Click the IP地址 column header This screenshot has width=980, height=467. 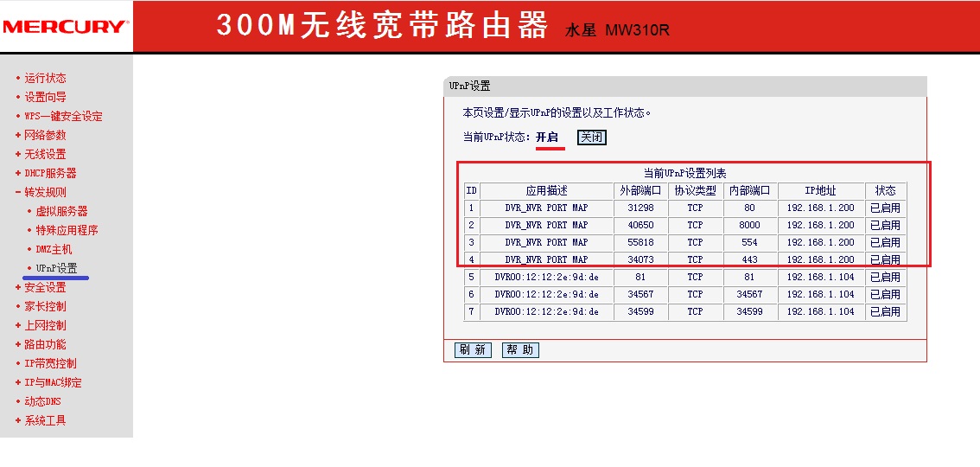click(x=821, y=190)
